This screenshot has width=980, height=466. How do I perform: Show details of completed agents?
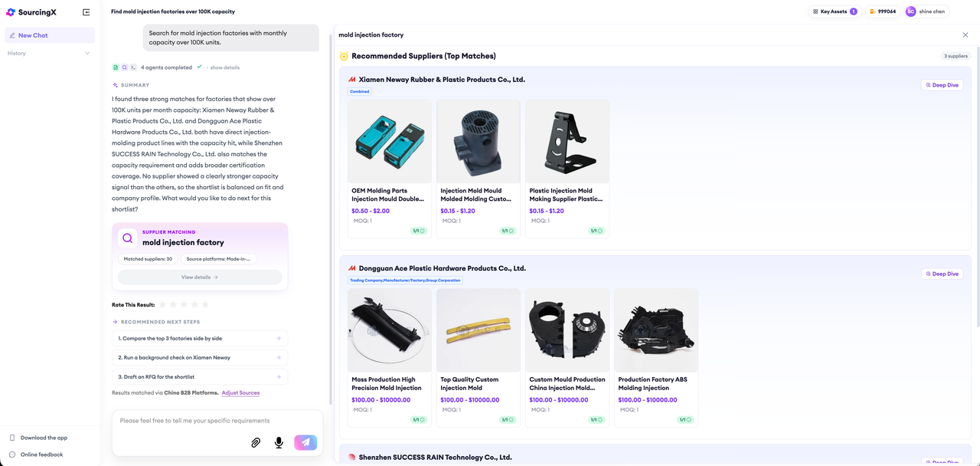(225, 67)
